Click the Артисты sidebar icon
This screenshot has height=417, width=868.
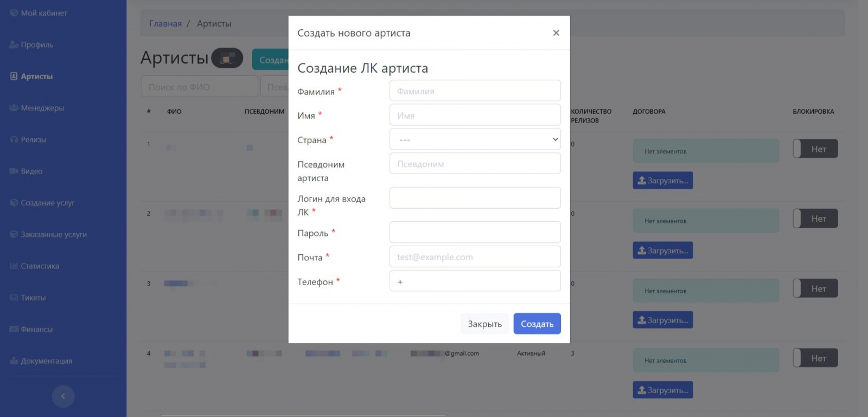[x=14, y=76]
